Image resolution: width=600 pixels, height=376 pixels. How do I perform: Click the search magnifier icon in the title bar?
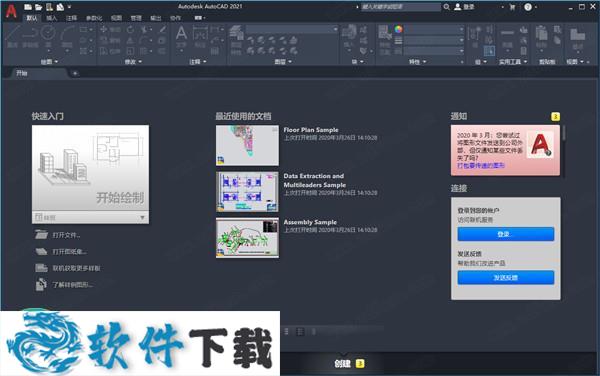coord(447,7)
